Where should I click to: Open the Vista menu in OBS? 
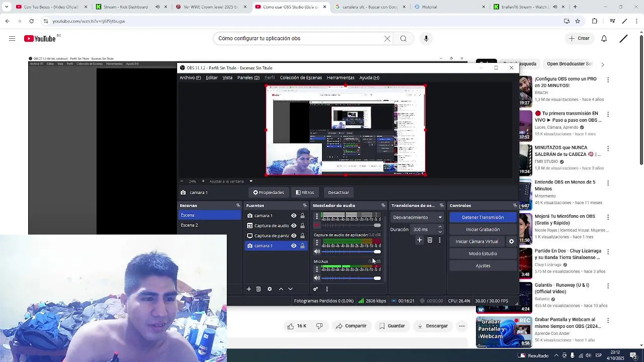point(227,78)
